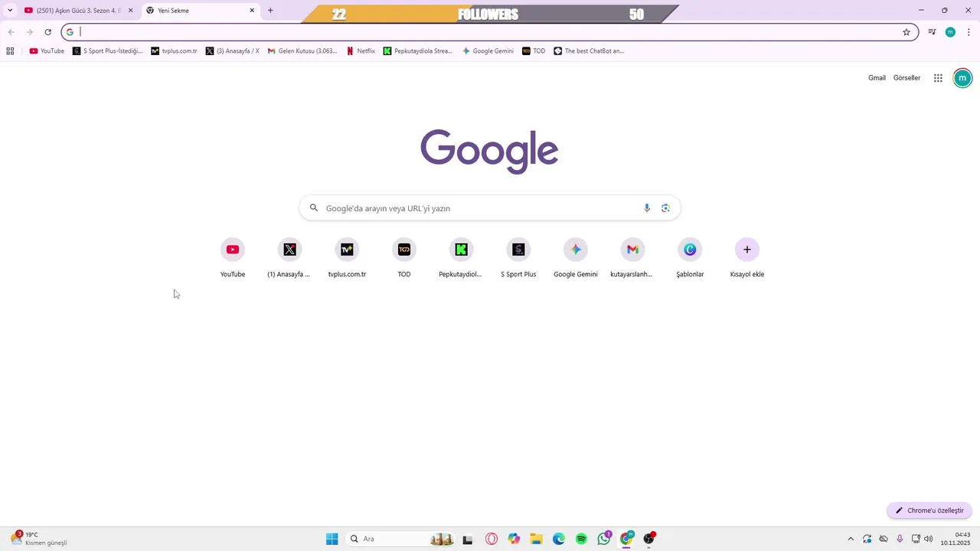The height and width of the screenshot is (551, 980).
Task: Open the weather widget showing 19°C
Action: tap(40, 539)
